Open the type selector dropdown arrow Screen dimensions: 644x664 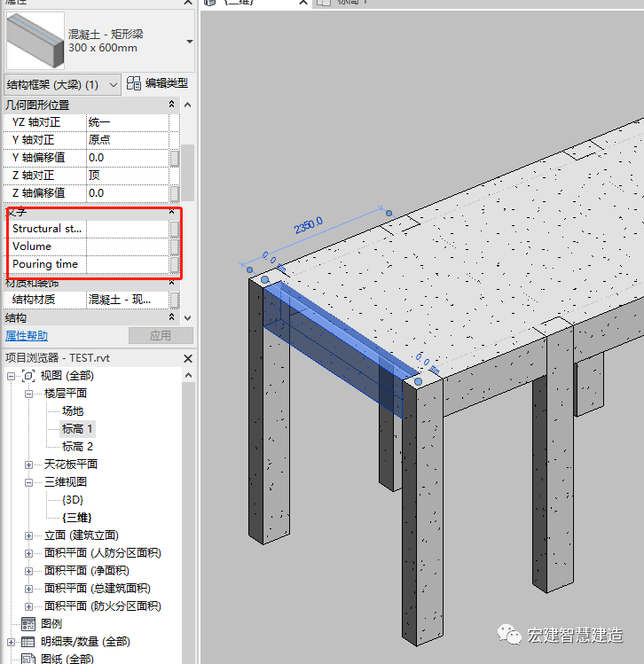190,42
